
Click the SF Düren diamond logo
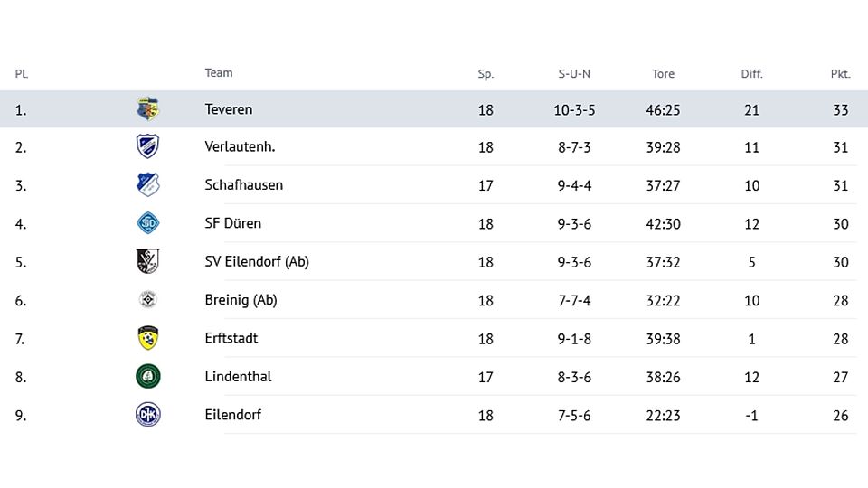147,223
